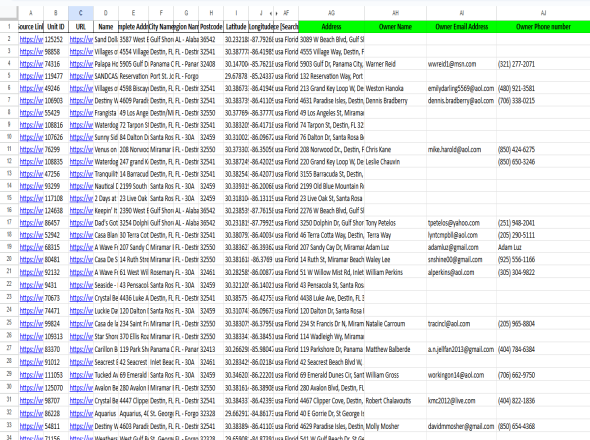Select owner name Molly Mosher
This screenshot has height=440, width=590.
coord(395,426)
